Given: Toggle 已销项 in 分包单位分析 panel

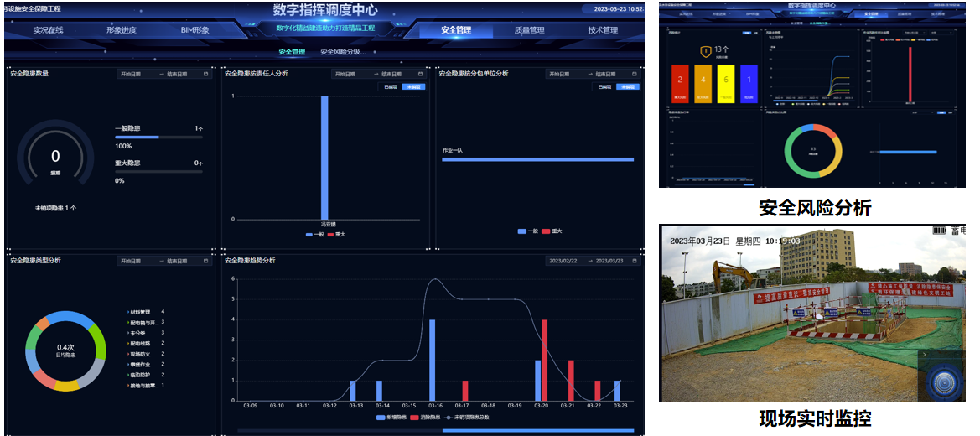Looking at the screenshot, I should pyautogui.click(x=604, y=86).
